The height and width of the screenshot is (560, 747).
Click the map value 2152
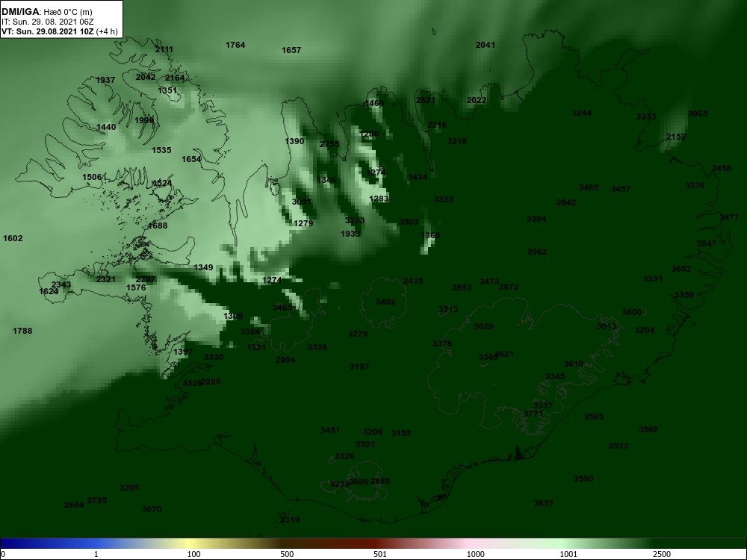click(676, 137)
